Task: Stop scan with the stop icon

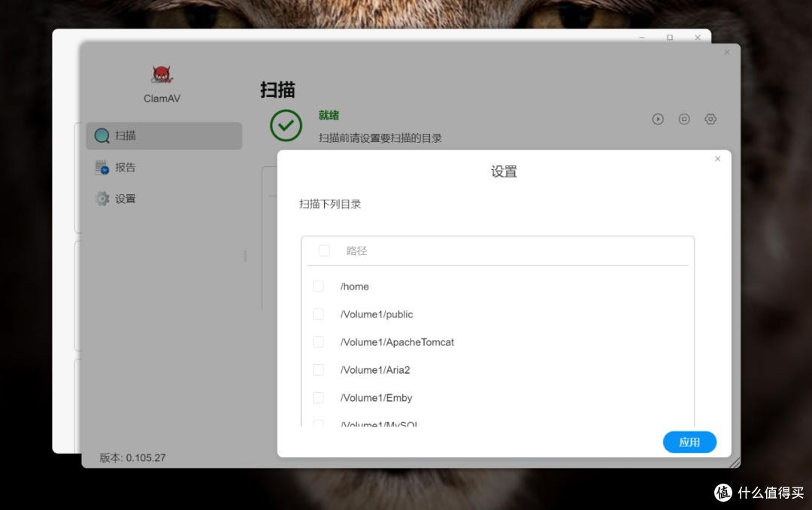Action: tap(684, 119)
